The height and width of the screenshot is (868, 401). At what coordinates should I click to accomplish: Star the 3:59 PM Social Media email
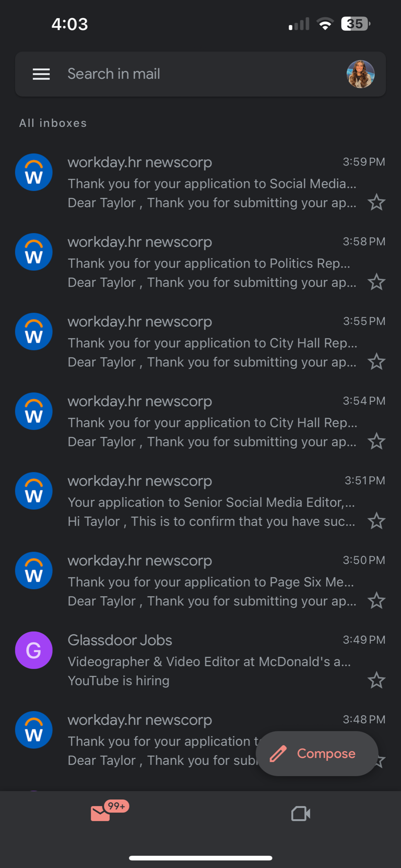[376, 203]
